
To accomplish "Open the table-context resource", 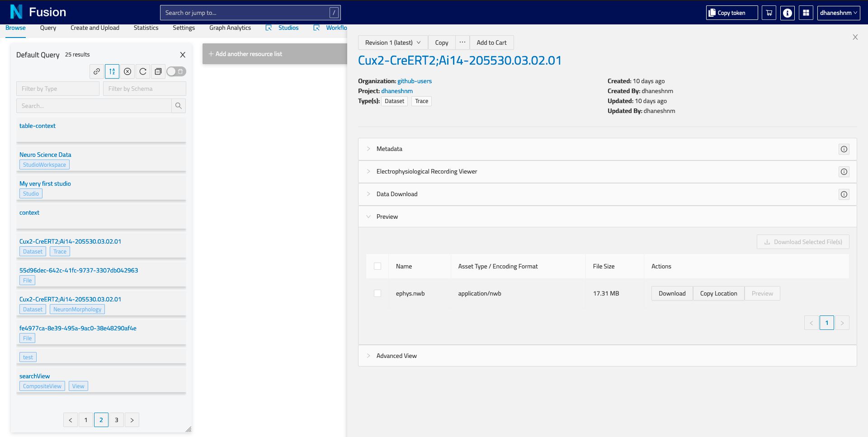I will (x=38, y=126).
